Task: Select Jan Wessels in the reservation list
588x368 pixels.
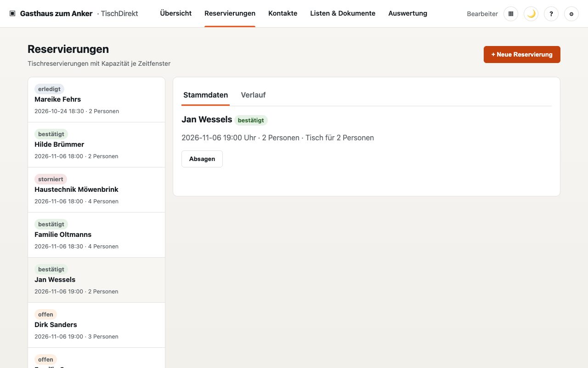Action: pyautogui.click(x=96, y=280)
